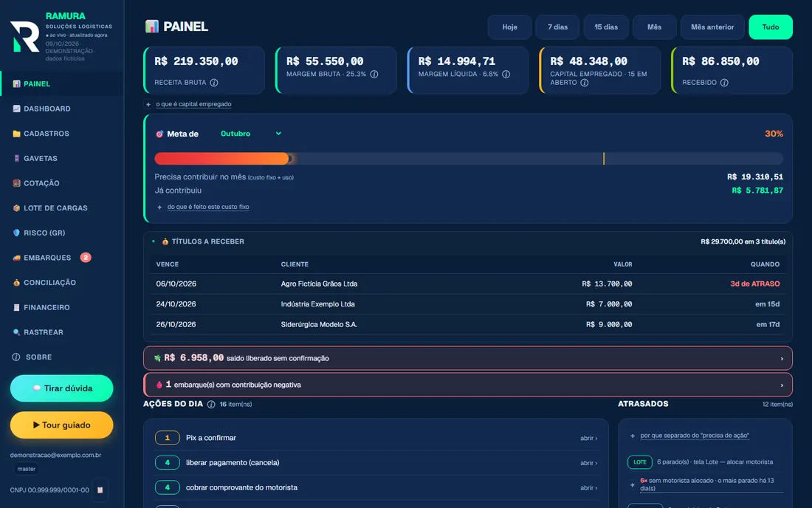Select the 7 dias period filter
The image size is (812, 508).
(558, 27)
